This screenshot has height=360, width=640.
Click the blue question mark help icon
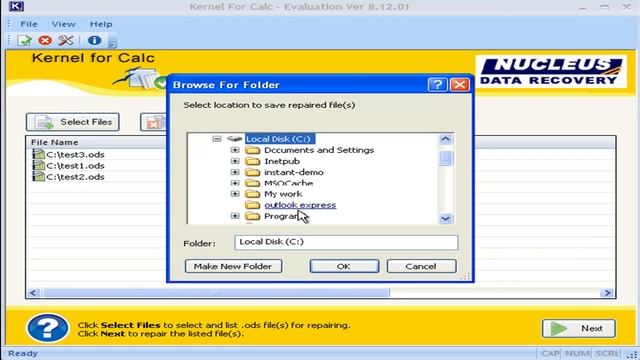[48, 328]
